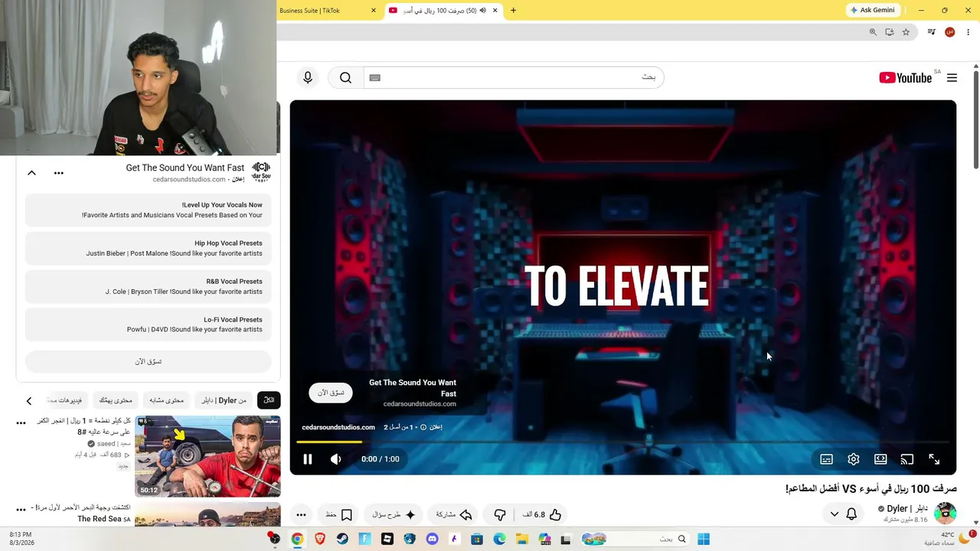Viewport: 980px width, 551px height.
Task: Click the YouTube search magnifier button
Action: coord(345,77)
